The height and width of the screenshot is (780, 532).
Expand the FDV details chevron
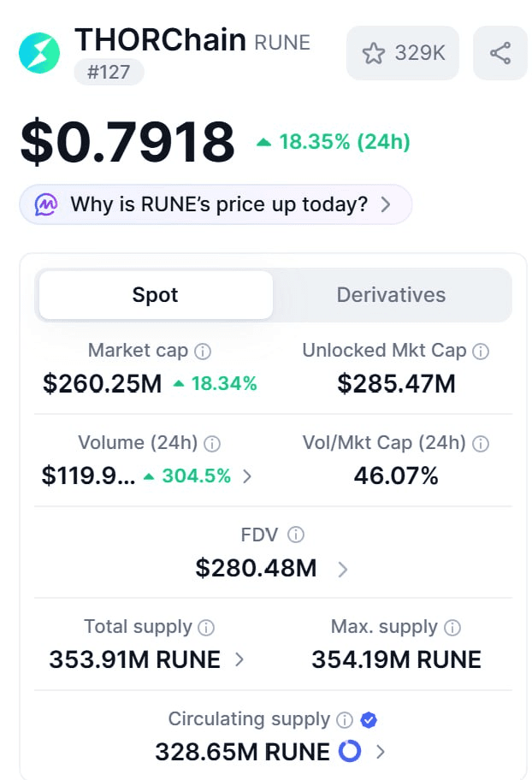pos(342,569)
